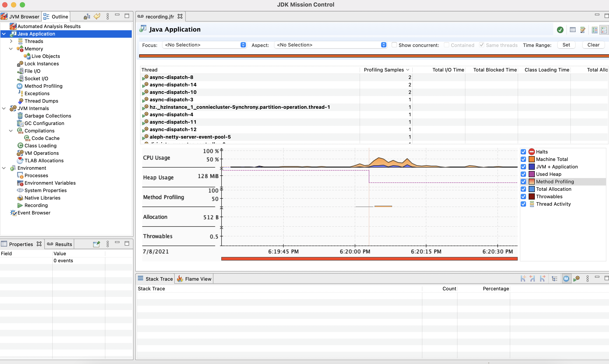
Task: Open Method Profiling page in outline
Action: coord(43,86)
